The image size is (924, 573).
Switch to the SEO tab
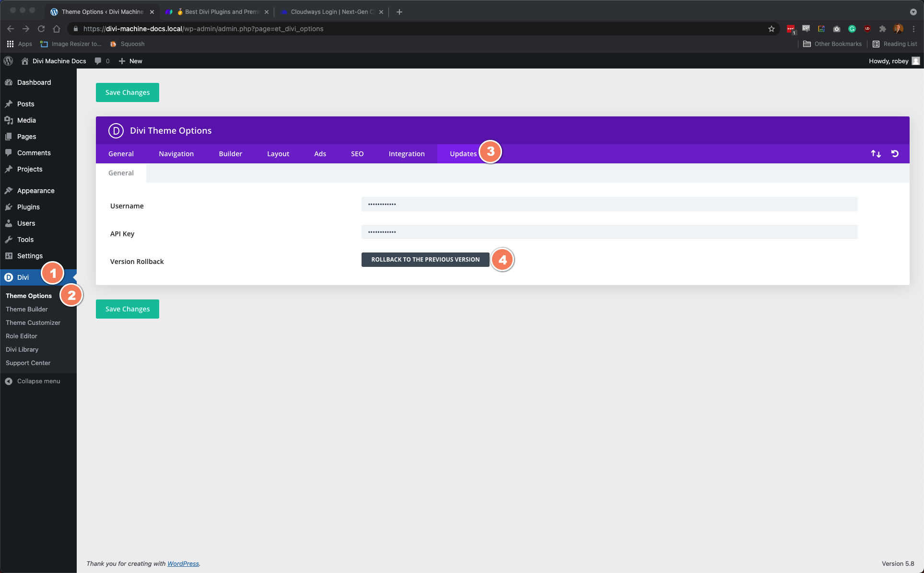click(x=357, y=154)
